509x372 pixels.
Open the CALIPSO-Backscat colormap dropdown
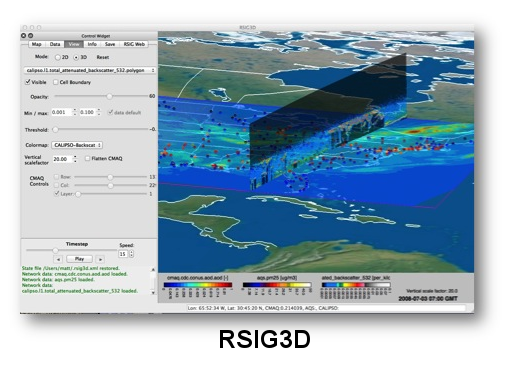[x=77, y=145]
